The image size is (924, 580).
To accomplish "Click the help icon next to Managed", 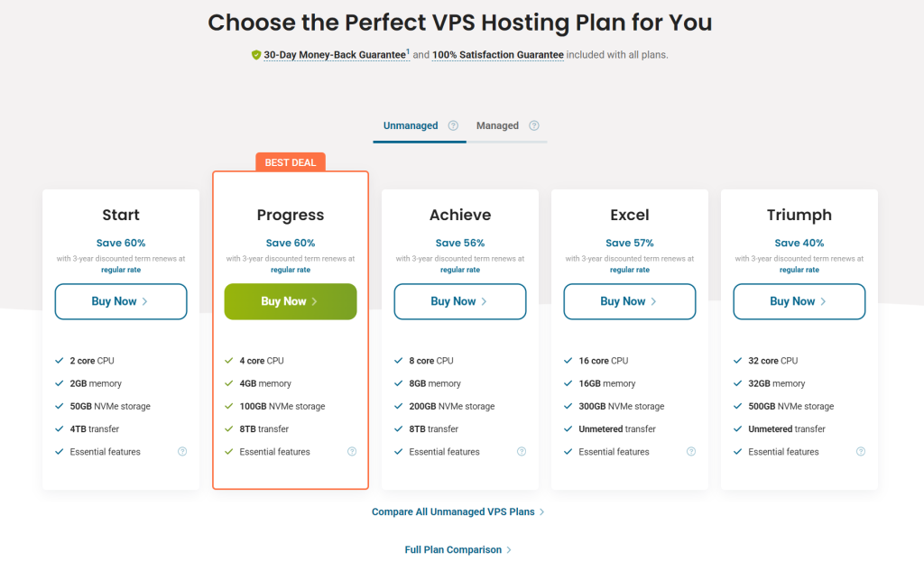I will point(534,125).
